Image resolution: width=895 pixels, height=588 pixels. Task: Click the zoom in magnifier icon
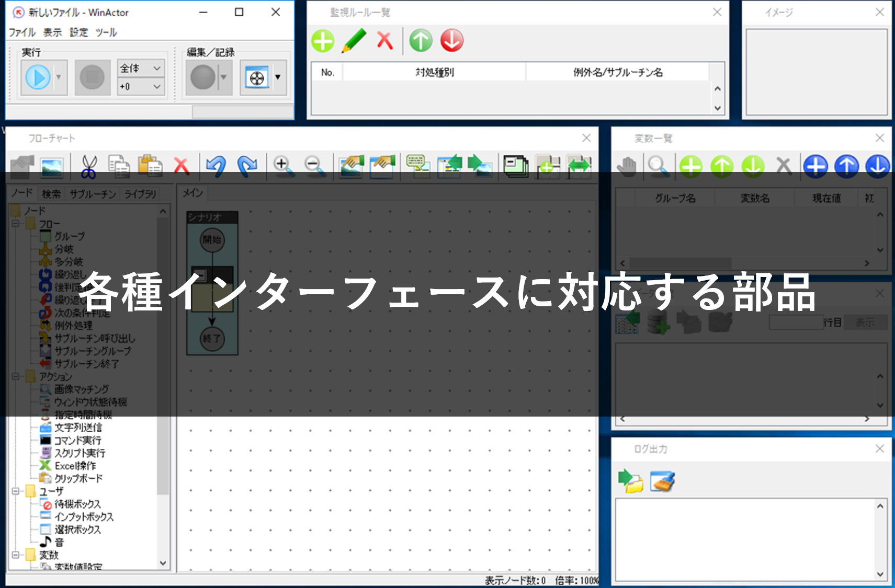click(x=283, y=166)
